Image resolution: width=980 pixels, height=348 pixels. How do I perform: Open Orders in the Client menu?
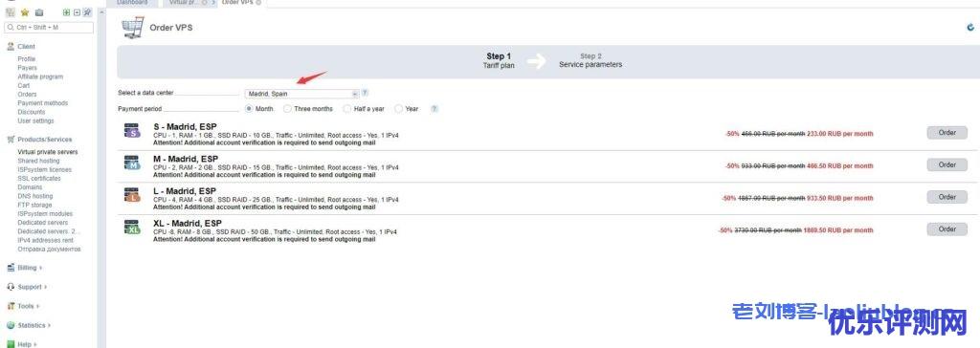point(28,95)
